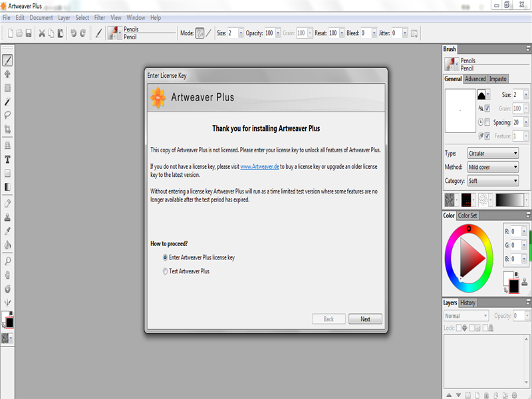Open the toolbar Opacity value dropdown

pyautogui.click(x=278, y=33)
